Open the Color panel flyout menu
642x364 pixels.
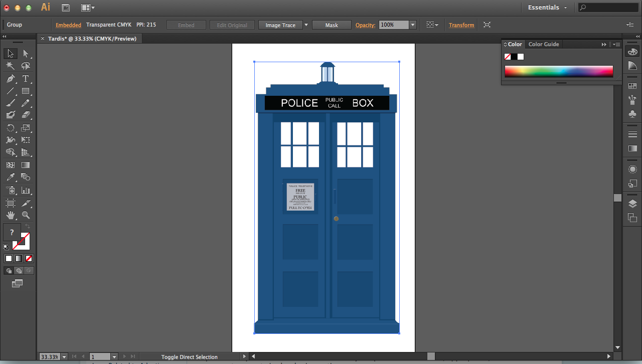[616, 44]
